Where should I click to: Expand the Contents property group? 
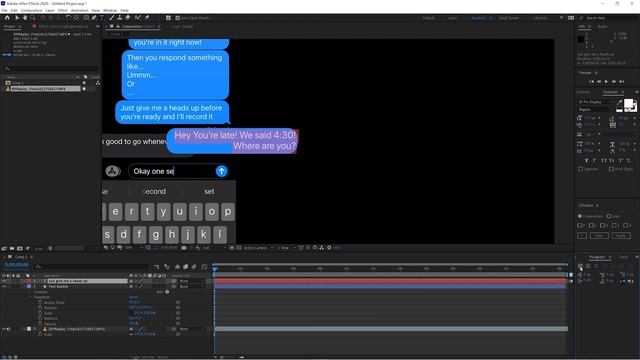30,292
